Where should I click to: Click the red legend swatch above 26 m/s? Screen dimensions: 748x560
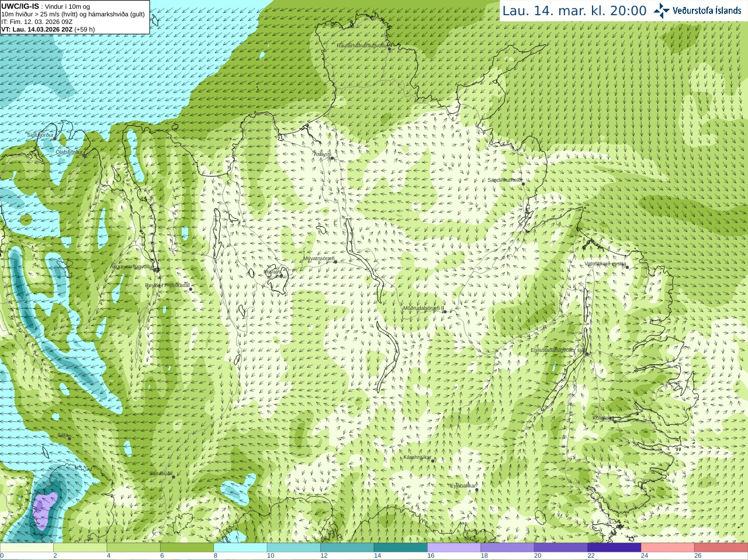tap(721, 548)
